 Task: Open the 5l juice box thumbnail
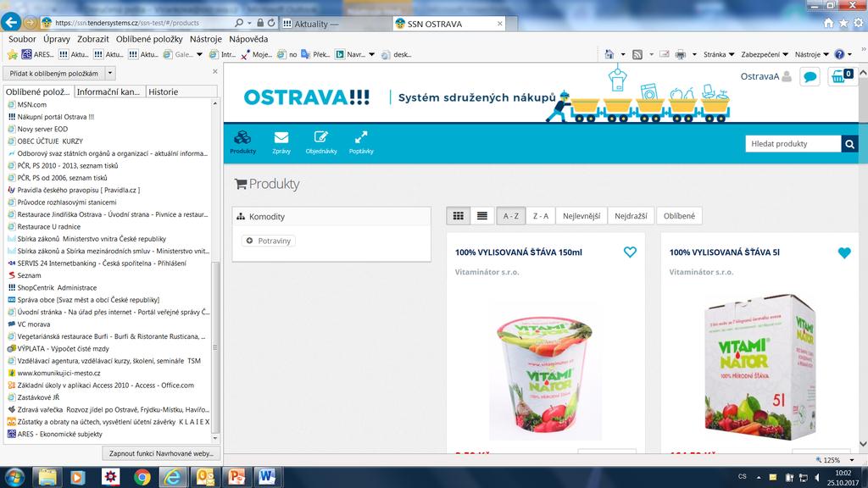pyautogui.click(x=759, y=368)
